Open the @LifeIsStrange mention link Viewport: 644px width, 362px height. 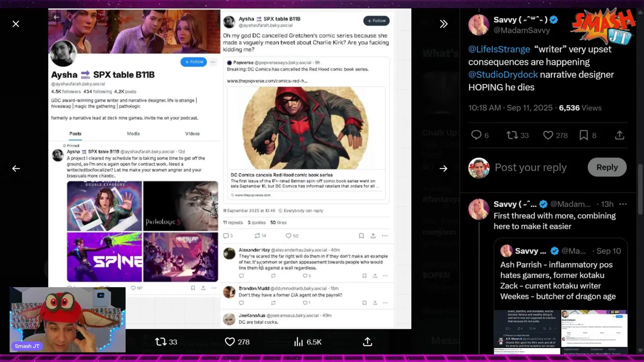[499, 49]
